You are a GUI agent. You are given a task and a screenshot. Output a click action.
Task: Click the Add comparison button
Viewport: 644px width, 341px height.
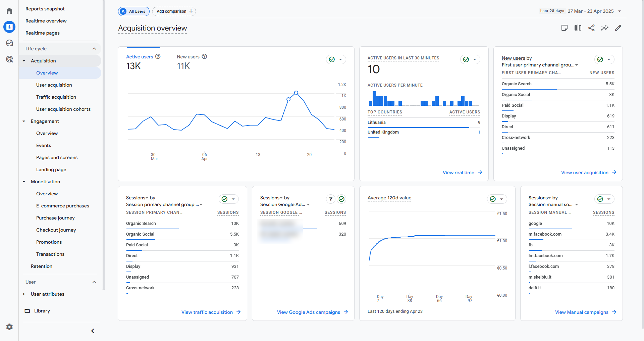174,11
